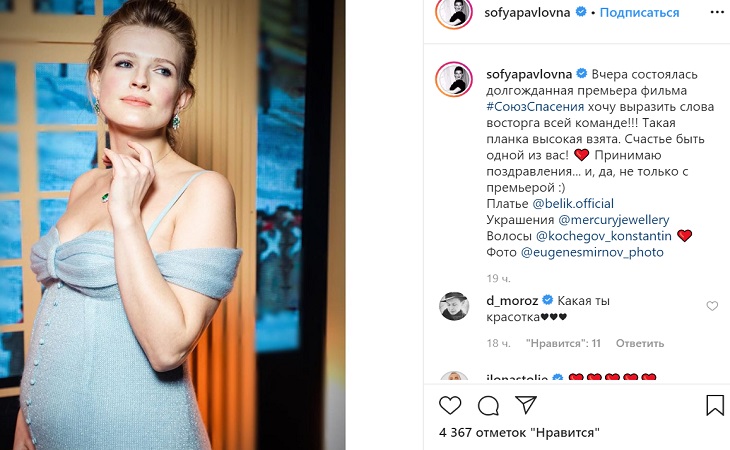Save post with bookmark icon
This screenshot has height=450, width=730.
coord(715,405)
